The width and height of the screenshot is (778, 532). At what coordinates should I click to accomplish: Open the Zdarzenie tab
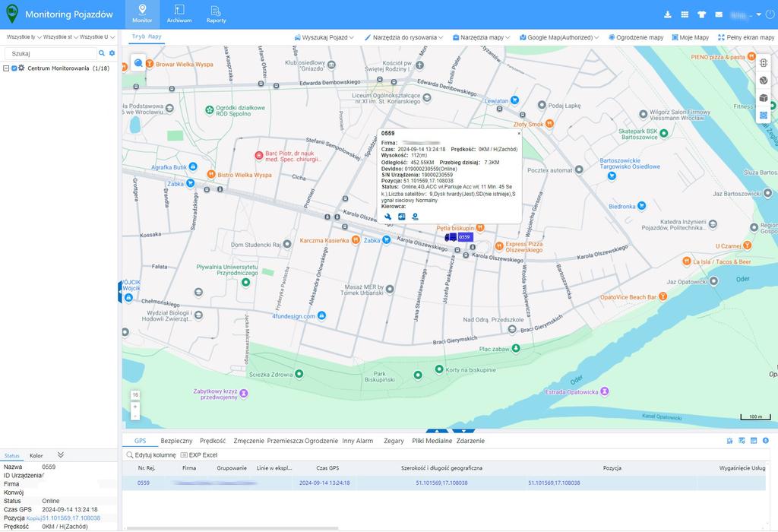coord(470,441)
